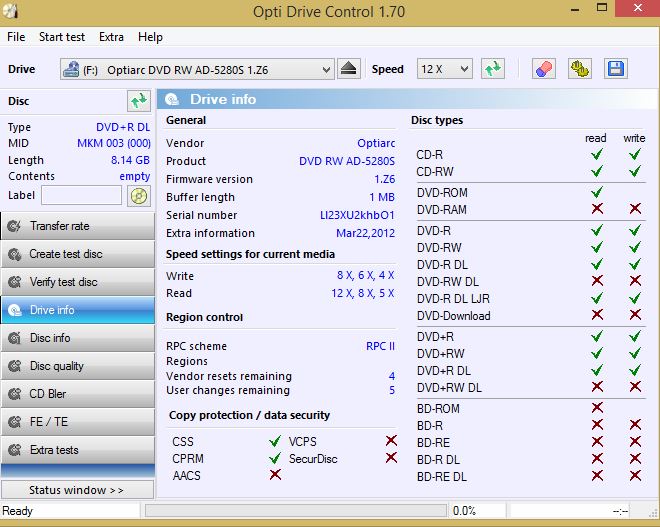Image resolution: width=660 pixels, height=527 pixels.
Task: Click the Vendor value Optiarc
Action: (376, 143)
